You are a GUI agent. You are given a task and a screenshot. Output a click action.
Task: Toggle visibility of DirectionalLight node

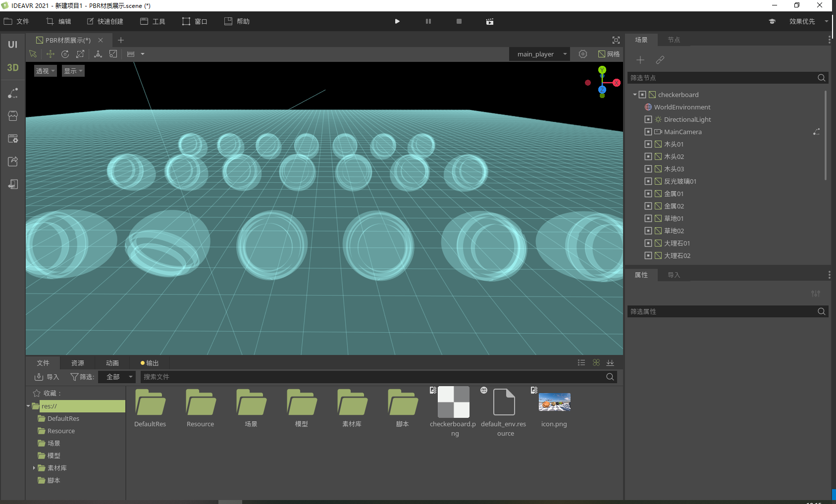[648, 119]
